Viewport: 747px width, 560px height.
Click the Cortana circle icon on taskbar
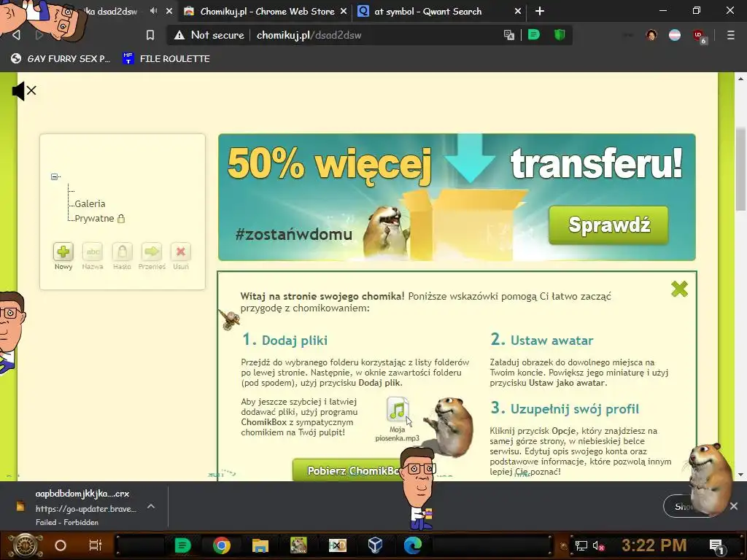coord(61,545)
